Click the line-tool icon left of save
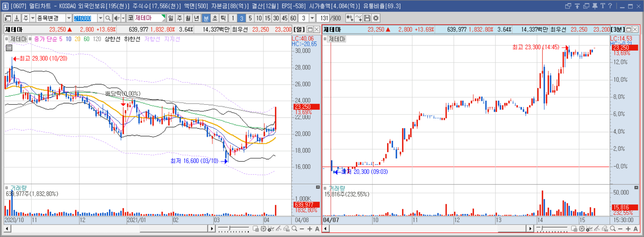Screen dimensions: 644x237 click(x=359, y=18)
